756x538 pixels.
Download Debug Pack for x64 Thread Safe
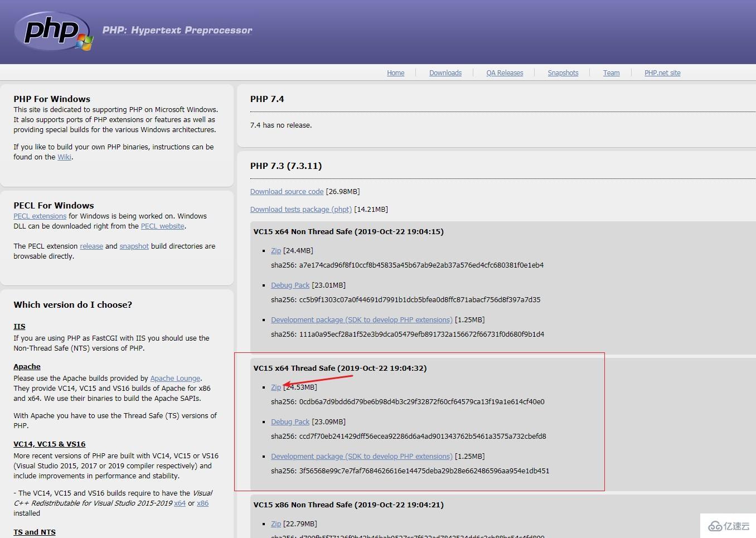(x=290, y=422)
